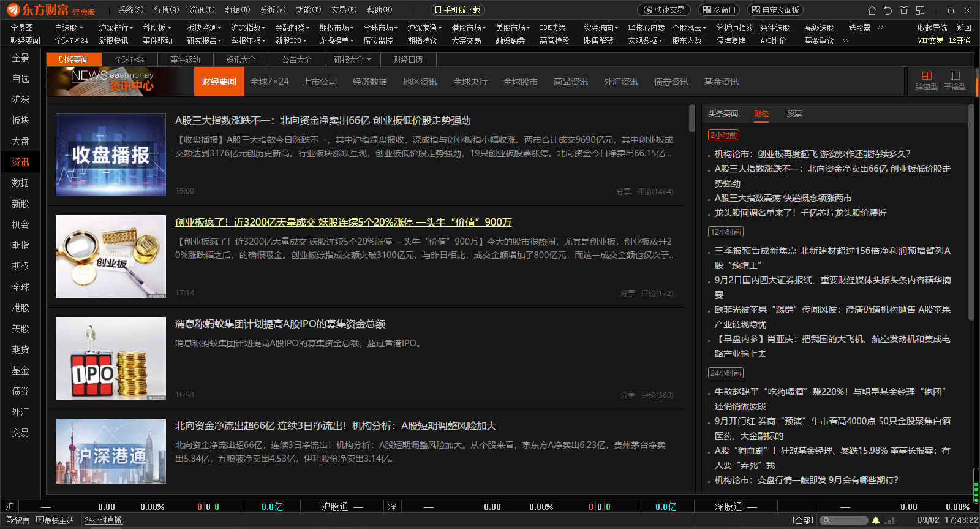This screenshot has width=980, height=529.
Task: Click the search box in status bar
Action: pos(844,520)
